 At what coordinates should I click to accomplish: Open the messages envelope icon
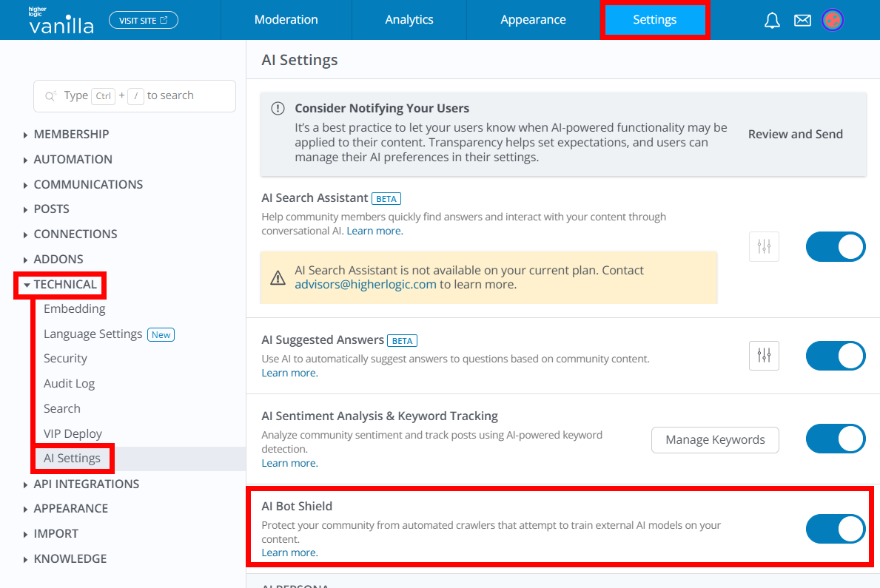pos(802,21)
